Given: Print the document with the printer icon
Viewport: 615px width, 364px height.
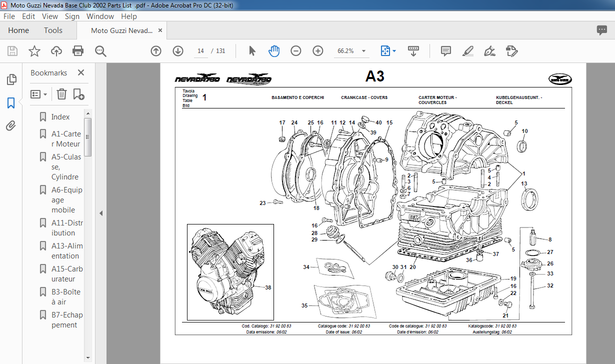Looking at the screenshot, I should 78,50.
